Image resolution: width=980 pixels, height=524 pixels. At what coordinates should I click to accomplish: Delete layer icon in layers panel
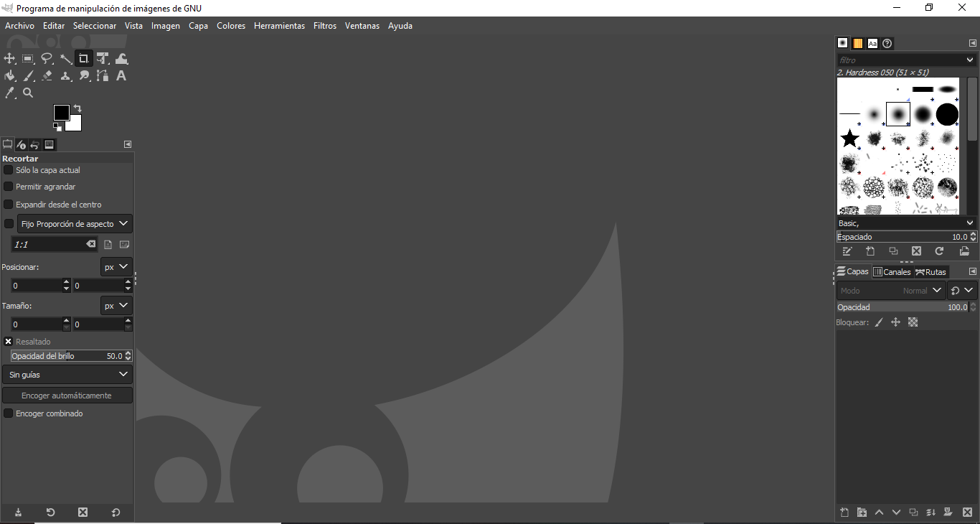click(x=967, y=513)
